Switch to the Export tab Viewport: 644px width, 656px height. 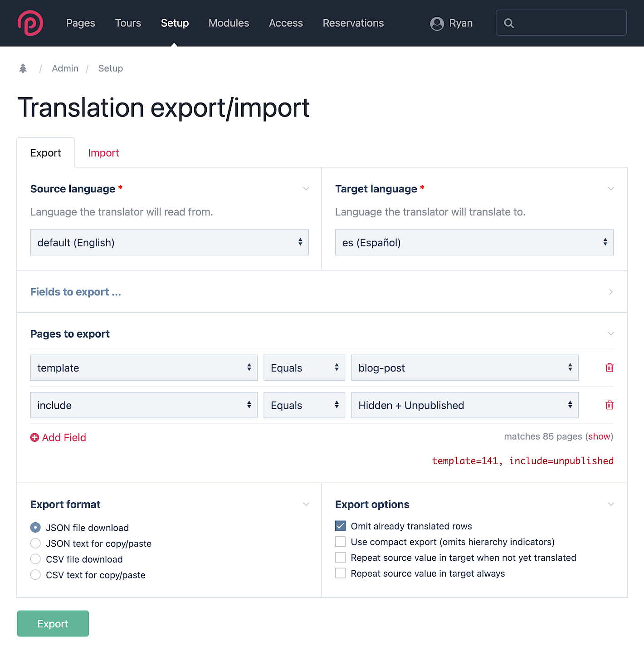click(46, 153)
